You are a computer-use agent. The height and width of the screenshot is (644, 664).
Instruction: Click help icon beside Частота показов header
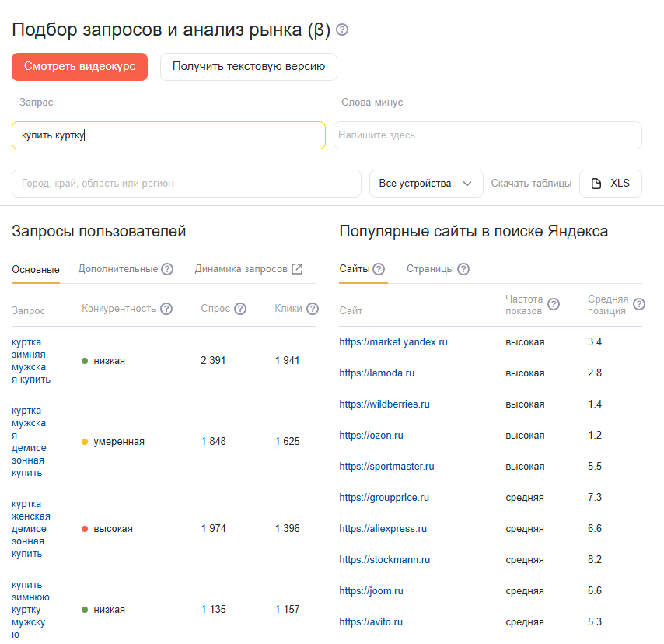coord(554,304)
